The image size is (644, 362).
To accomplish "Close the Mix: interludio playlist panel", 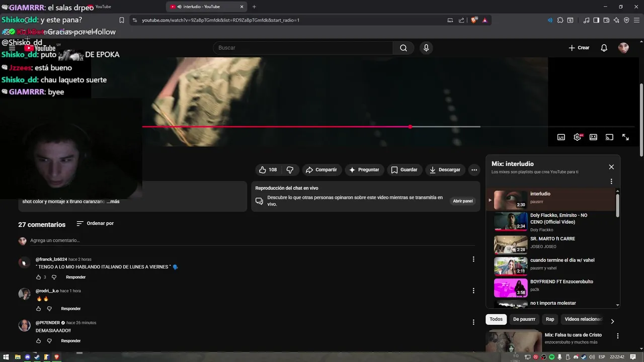I will [x=611, y=167].
